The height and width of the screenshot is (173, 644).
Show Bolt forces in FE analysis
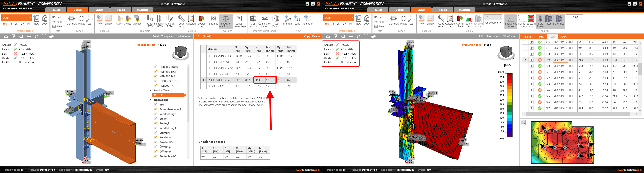click(540, 21)
